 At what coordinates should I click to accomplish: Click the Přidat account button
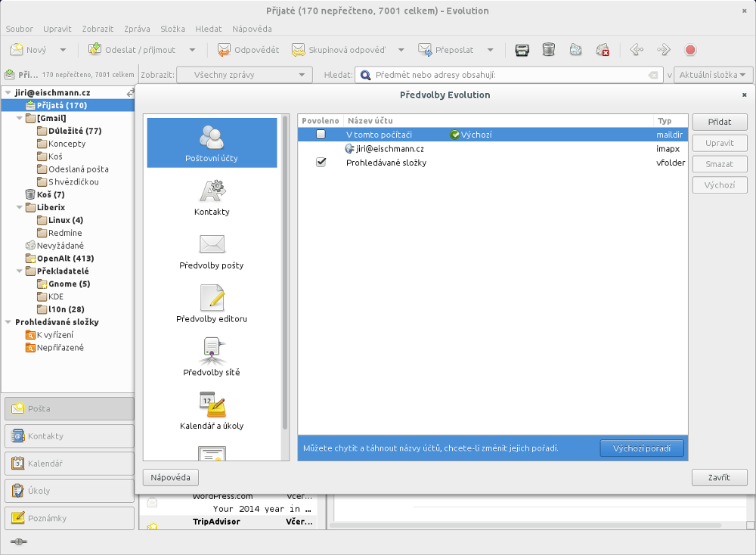(x=719, y=122)
